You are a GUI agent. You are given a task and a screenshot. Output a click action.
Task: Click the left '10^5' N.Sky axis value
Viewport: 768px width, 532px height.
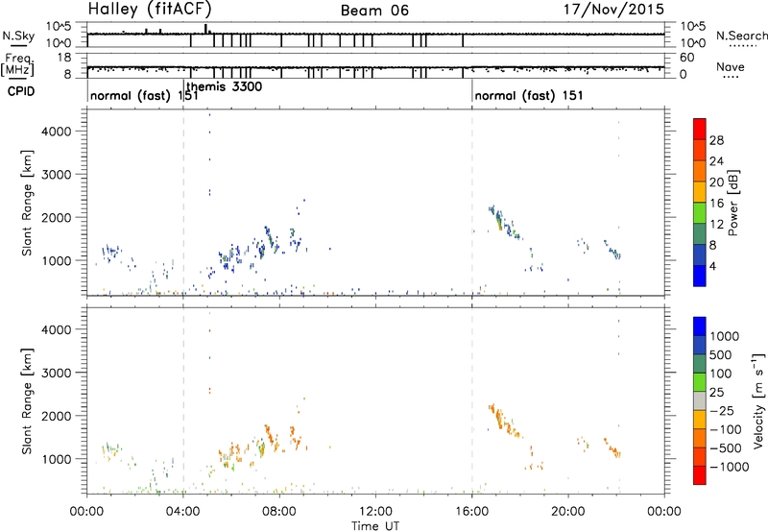(59, 27)
